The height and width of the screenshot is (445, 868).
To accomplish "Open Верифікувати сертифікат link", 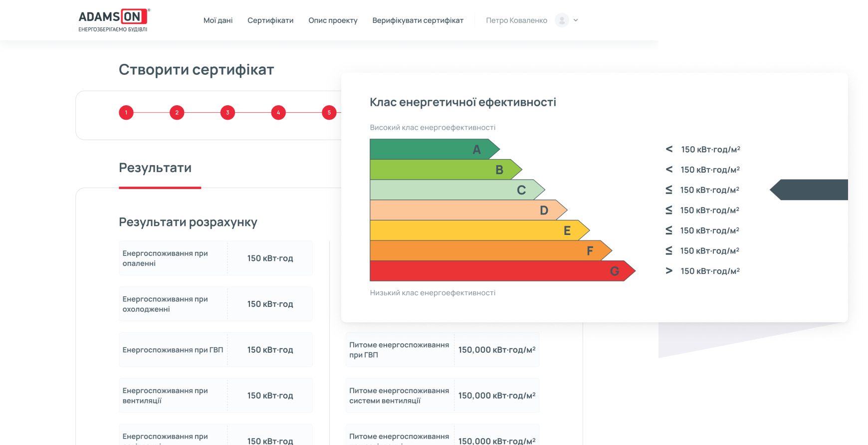I will pos(418,20).
